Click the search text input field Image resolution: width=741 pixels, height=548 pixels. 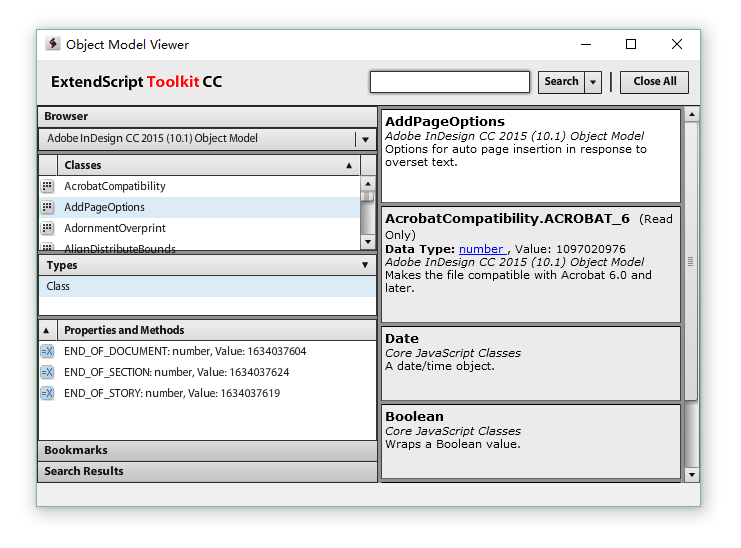click(450, 82)
